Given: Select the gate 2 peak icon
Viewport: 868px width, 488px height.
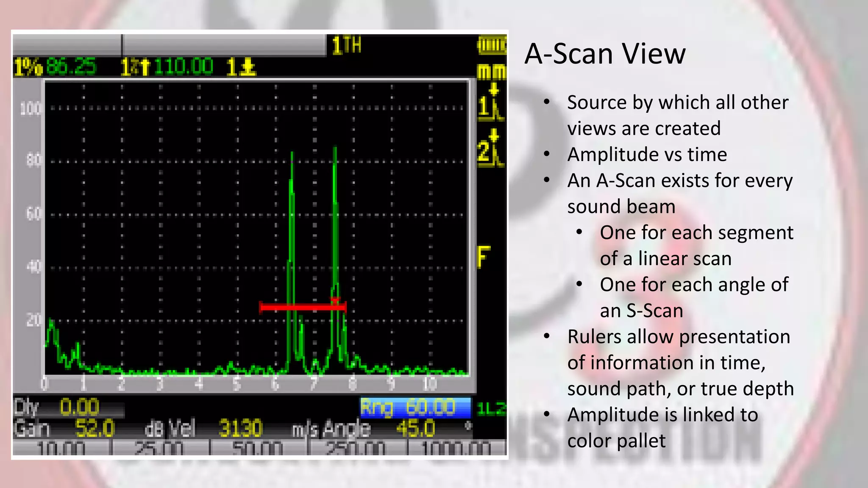Looking at the screenshot, I should pyautogui.click(x=492, y=149).
